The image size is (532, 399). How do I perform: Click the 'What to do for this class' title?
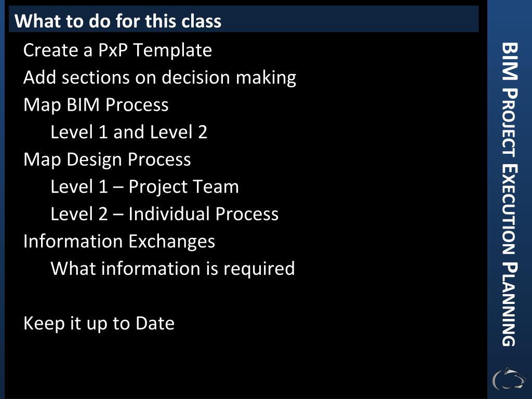click(x=118, y=21)
